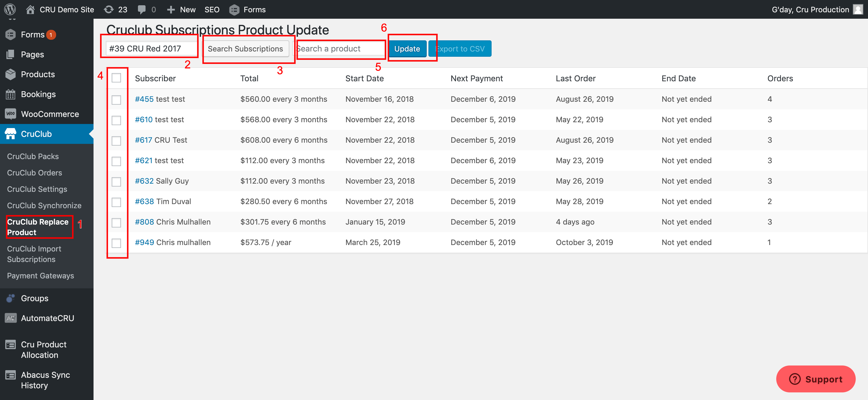Image resolution: width=868 pixels, height=400 pixels.
Task: Open subscription link #610
Action: click(144, 119)
